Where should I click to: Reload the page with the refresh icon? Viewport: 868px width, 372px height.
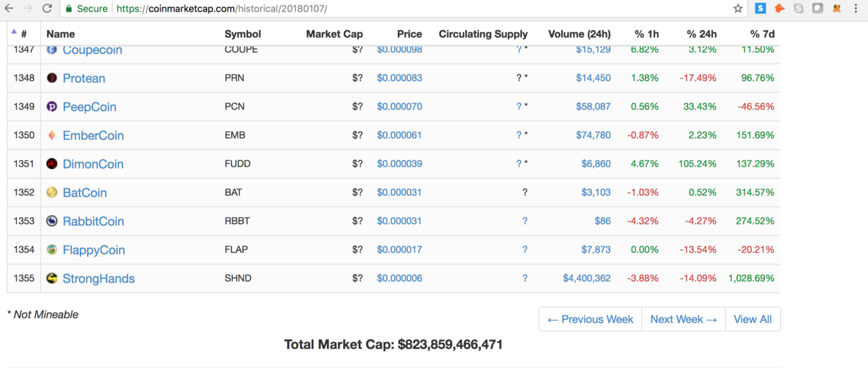47,8
